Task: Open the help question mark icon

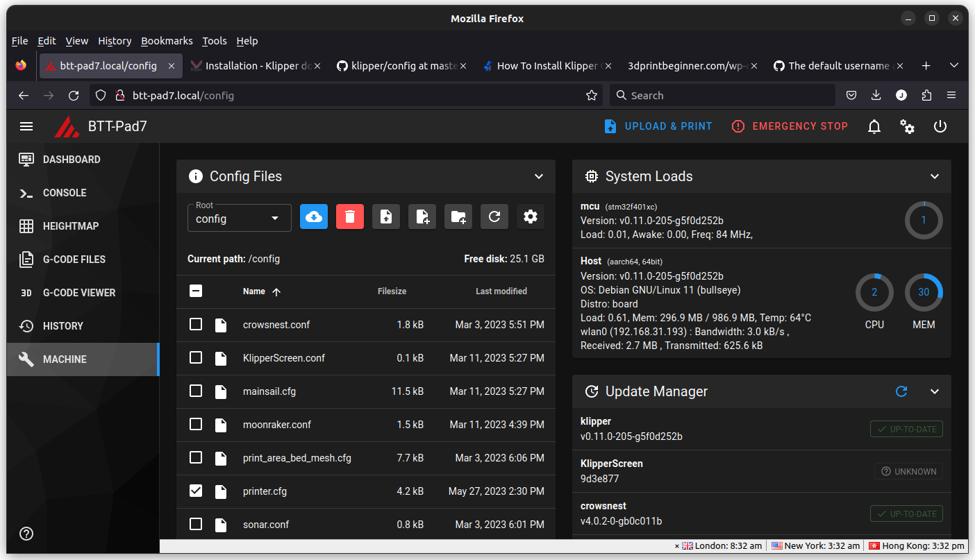Action: point(26,534)
